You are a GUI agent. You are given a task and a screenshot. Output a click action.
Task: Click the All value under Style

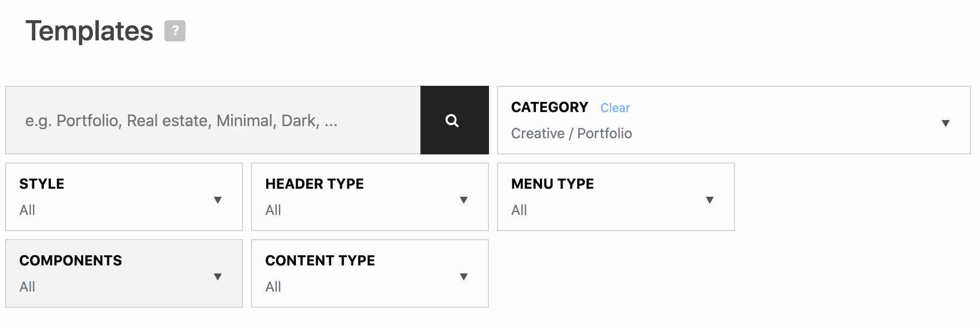point(27,210)
